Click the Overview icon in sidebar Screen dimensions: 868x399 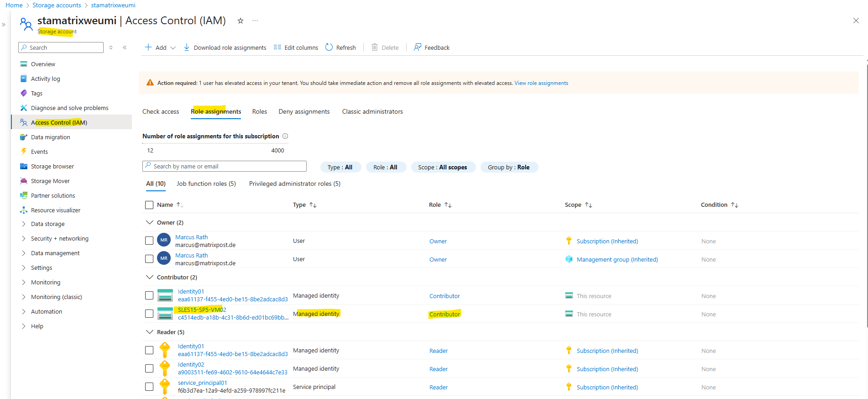coord(24,64)
